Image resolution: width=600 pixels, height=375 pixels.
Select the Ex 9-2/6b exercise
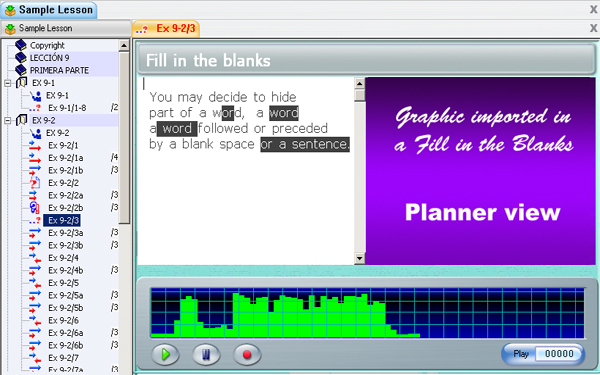click(x=65, y=346)
